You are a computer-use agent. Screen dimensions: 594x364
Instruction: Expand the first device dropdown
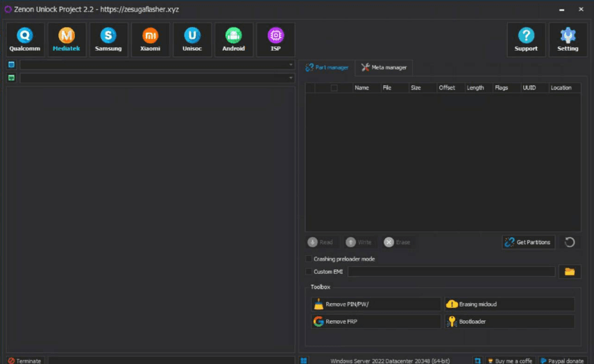point(291,64)
